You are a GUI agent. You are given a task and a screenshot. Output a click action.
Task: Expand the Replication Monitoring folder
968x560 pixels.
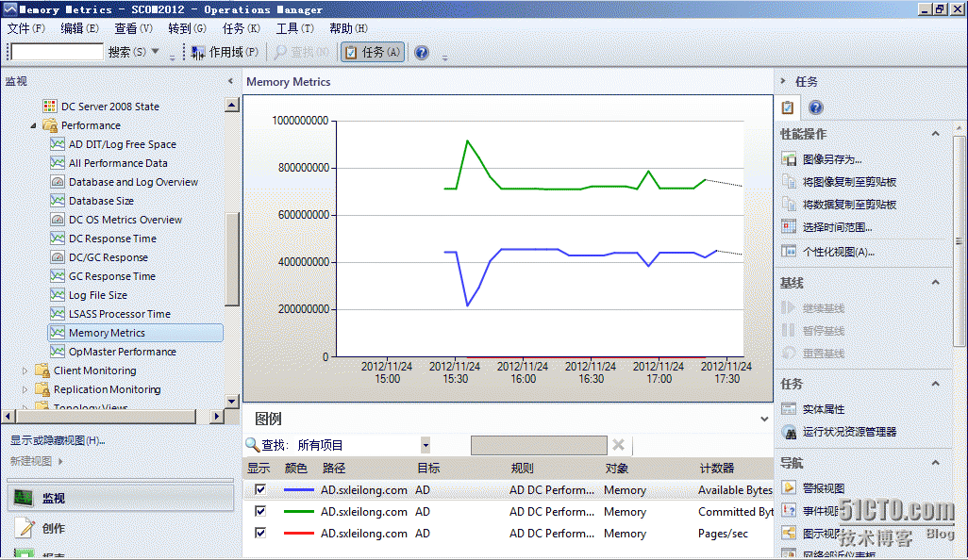click(25, 389)
